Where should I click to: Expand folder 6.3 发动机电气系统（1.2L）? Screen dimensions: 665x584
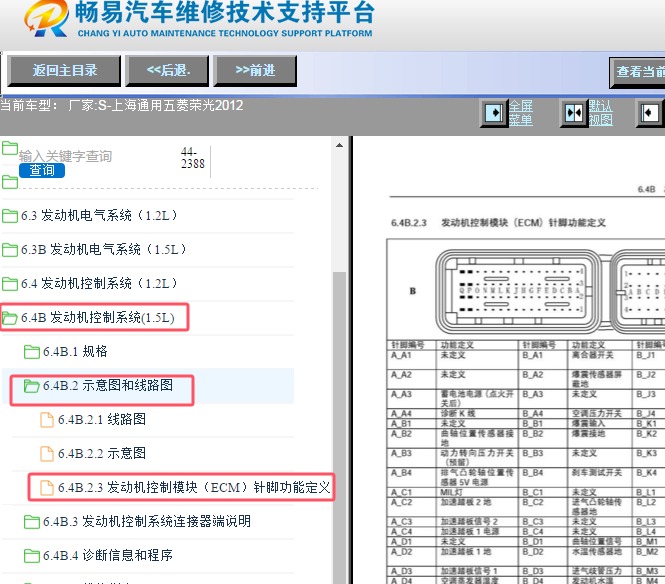click(99, 215)
